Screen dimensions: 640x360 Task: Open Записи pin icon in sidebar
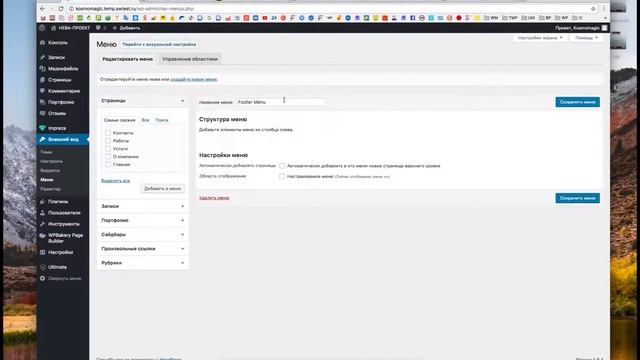(42, 58)
